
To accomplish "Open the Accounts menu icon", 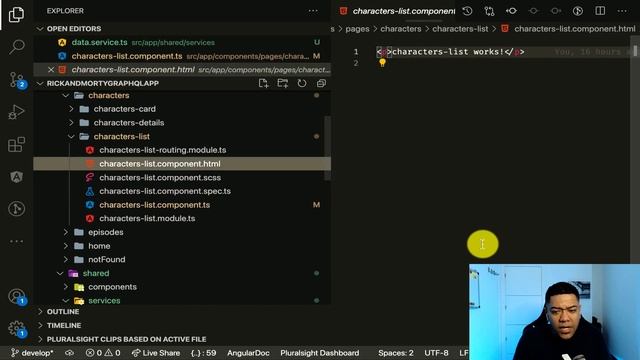I will click(x=17, y=296).
